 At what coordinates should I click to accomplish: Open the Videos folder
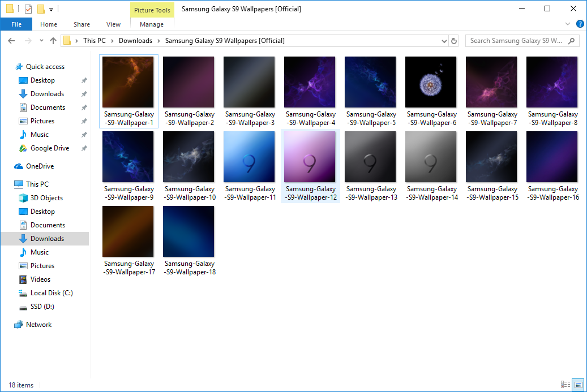tap(40, 279)
